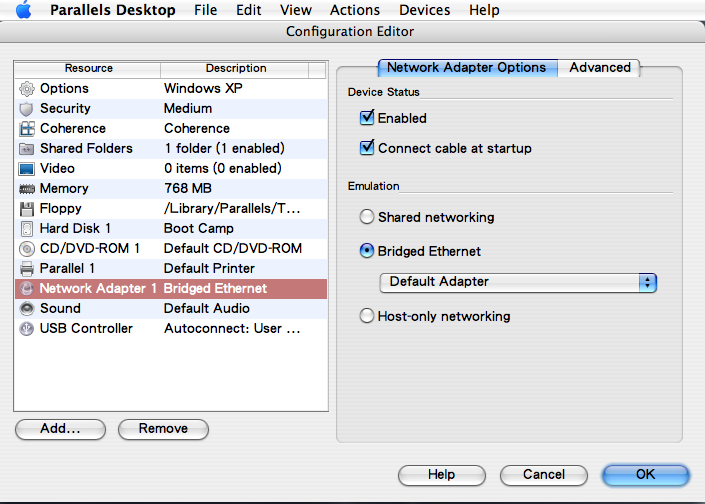The image size is (705, 504).
Task: Select Host-only networking radio button
Action: 367,316
